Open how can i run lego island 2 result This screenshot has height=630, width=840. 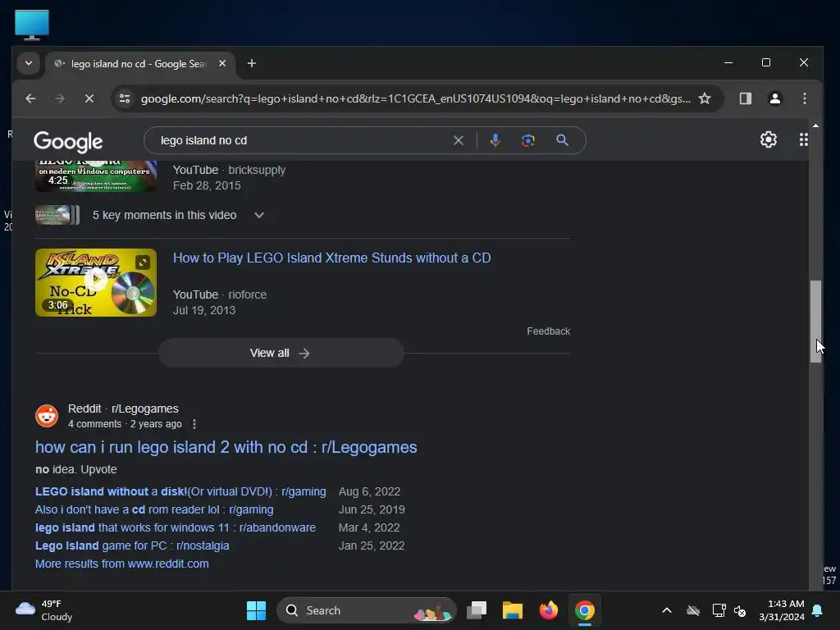pyautogui.click(x=226, y=447)
